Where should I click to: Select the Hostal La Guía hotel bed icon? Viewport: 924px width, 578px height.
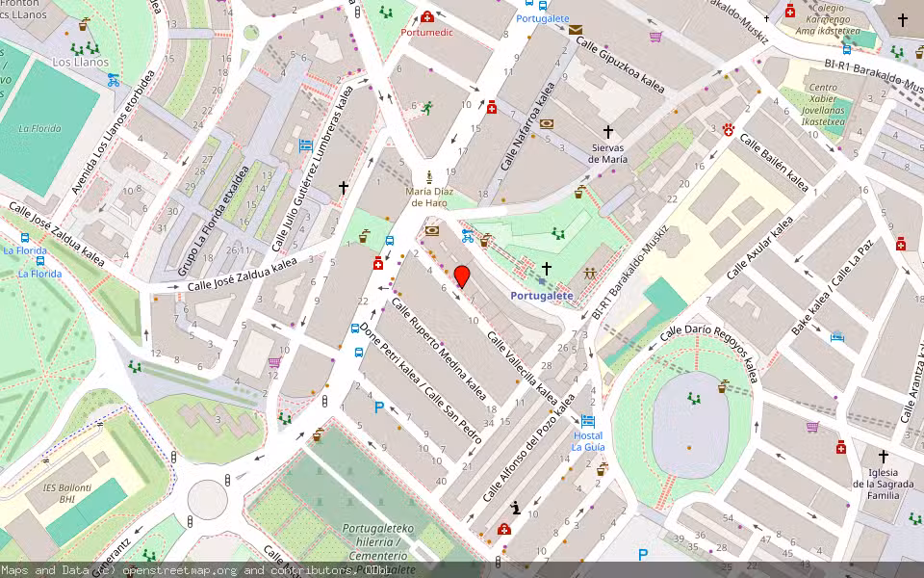pyautogui.click(x=587, y=421)
